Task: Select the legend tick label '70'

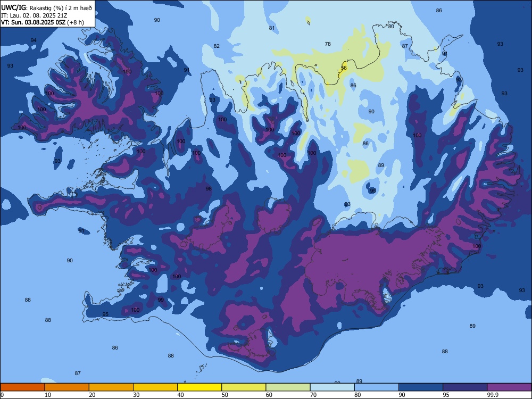Action: (313, 395)
